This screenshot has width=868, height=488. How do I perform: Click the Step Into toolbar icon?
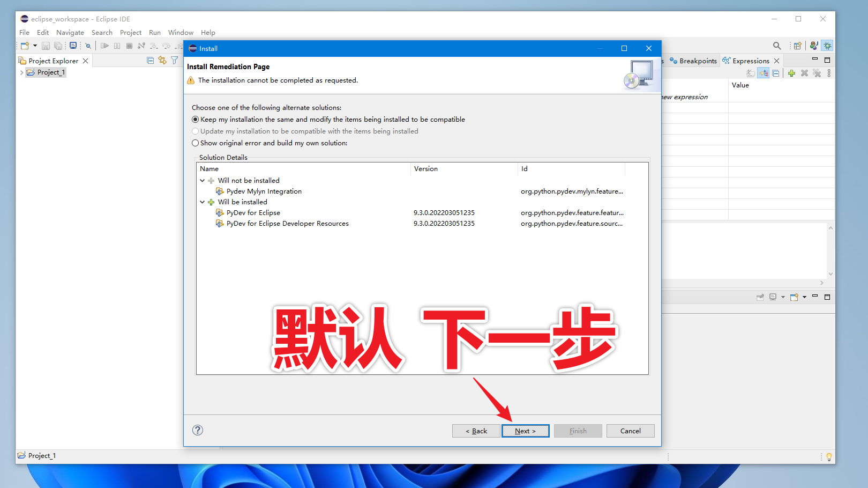(x=154, y=46)
